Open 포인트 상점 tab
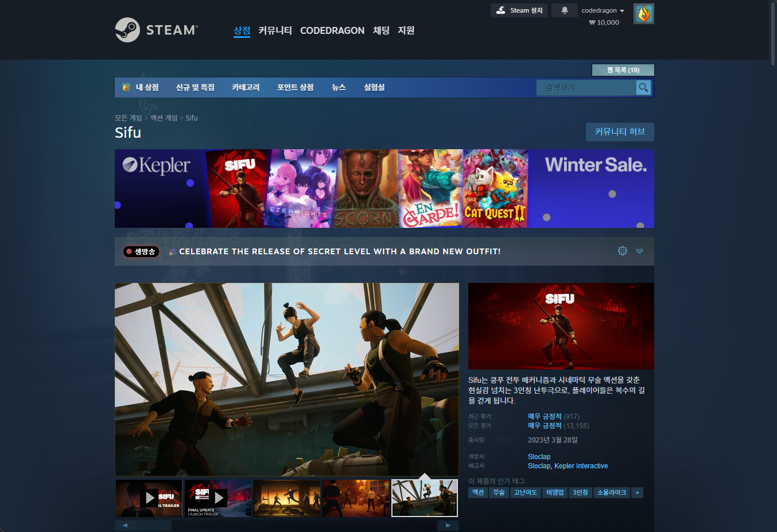777x532 pixels. pos(296,87)
